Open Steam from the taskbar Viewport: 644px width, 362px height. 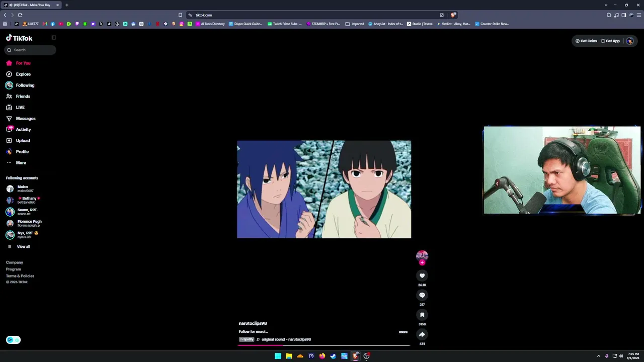coord(333,356)
